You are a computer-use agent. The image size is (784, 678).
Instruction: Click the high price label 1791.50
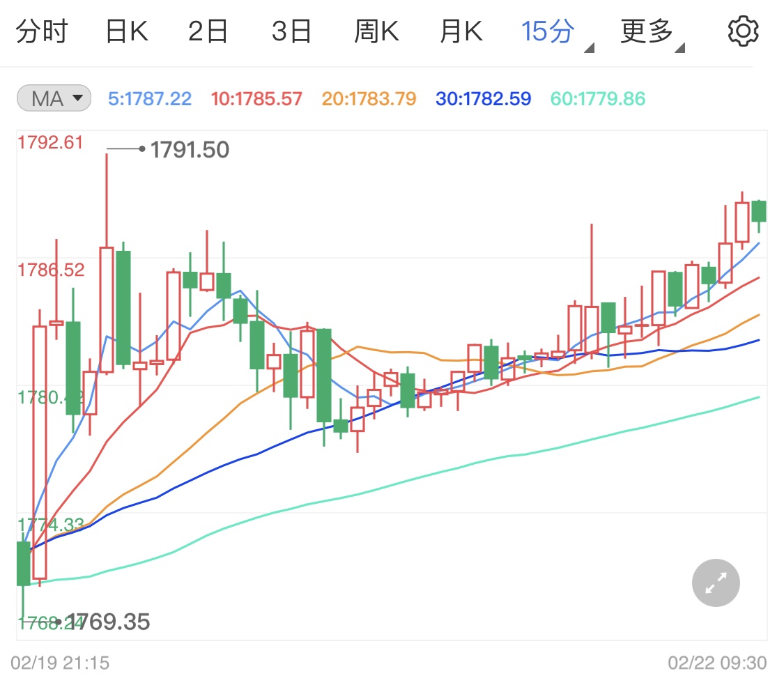point(190,150)
